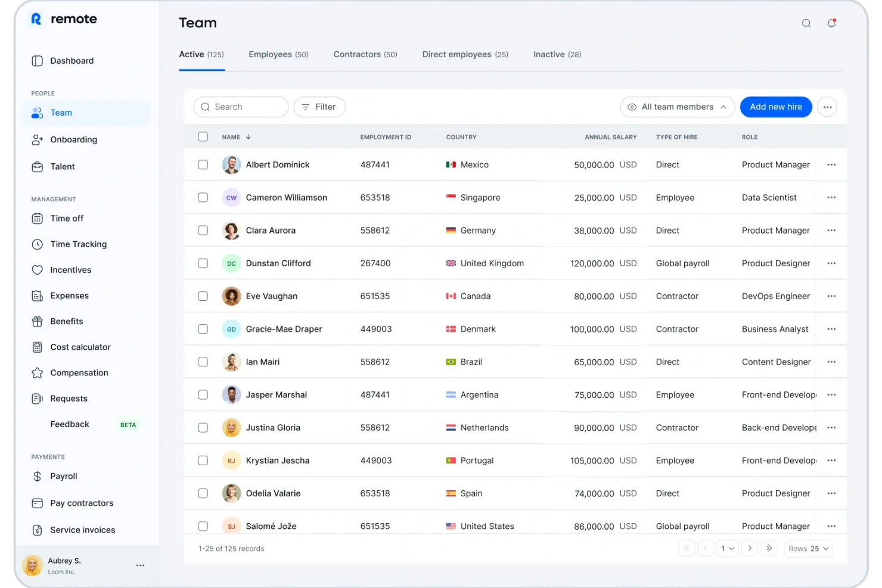Open the row actions menu for Eve Vaughan
This screenshot has width=882, height=588.
pos(831,296)
